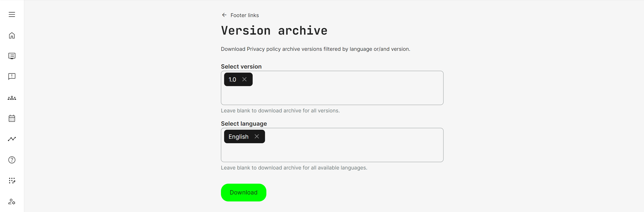Open the screen with lines sidebar icon
The image size is (644, 212).
tap(12, 56)
